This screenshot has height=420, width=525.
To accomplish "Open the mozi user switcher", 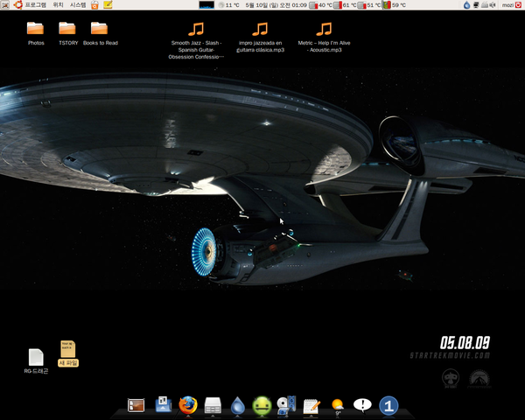I will coord(507,5).
